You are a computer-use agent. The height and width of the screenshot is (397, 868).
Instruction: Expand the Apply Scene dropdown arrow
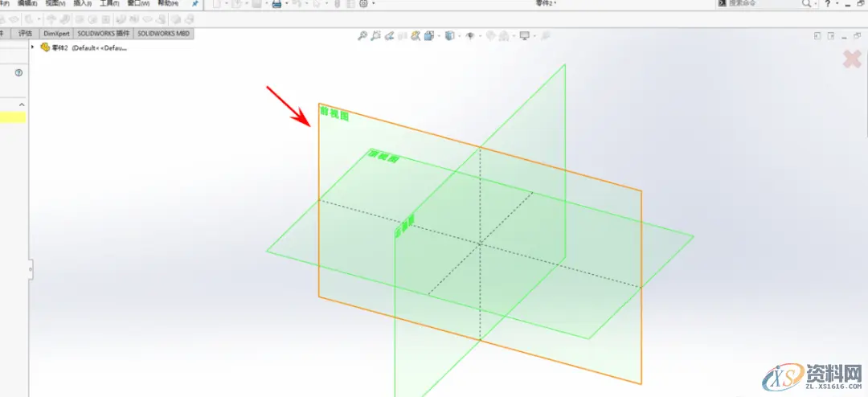(513, 36)
